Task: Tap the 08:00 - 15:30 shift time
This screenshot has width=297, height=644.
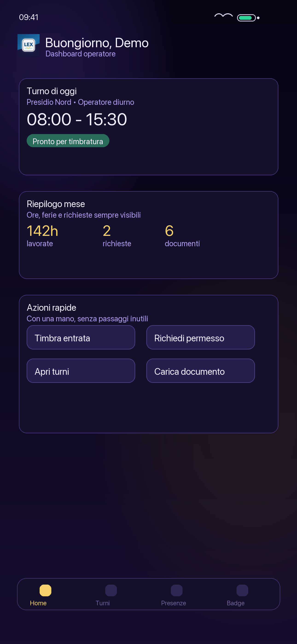Action: coord(77,119)
